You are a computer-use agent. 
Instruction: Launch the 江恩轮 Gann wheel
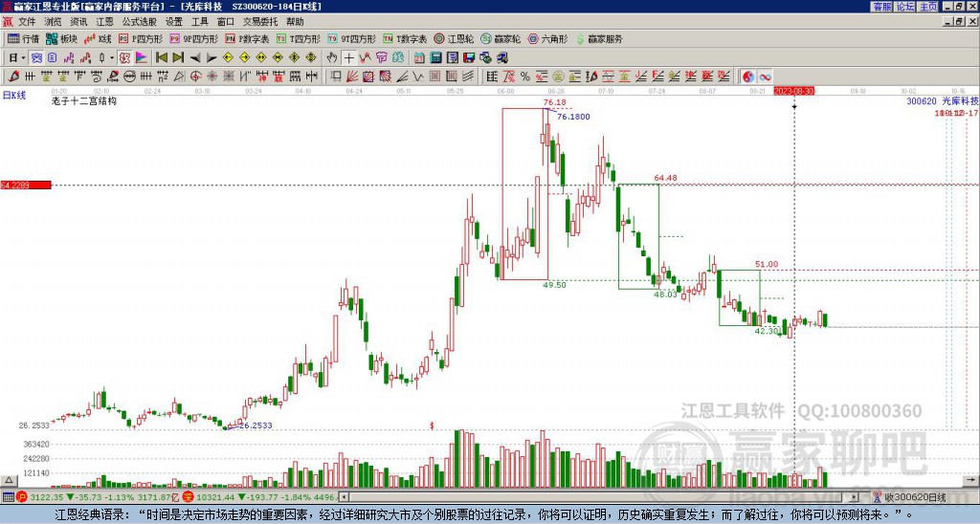coord(454,38)
